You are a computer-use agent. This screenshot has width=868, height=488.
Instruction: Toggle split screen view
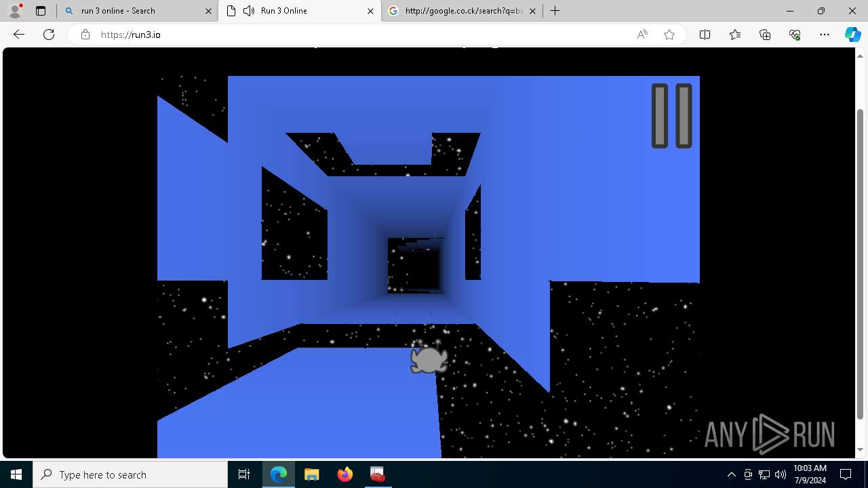705,35
